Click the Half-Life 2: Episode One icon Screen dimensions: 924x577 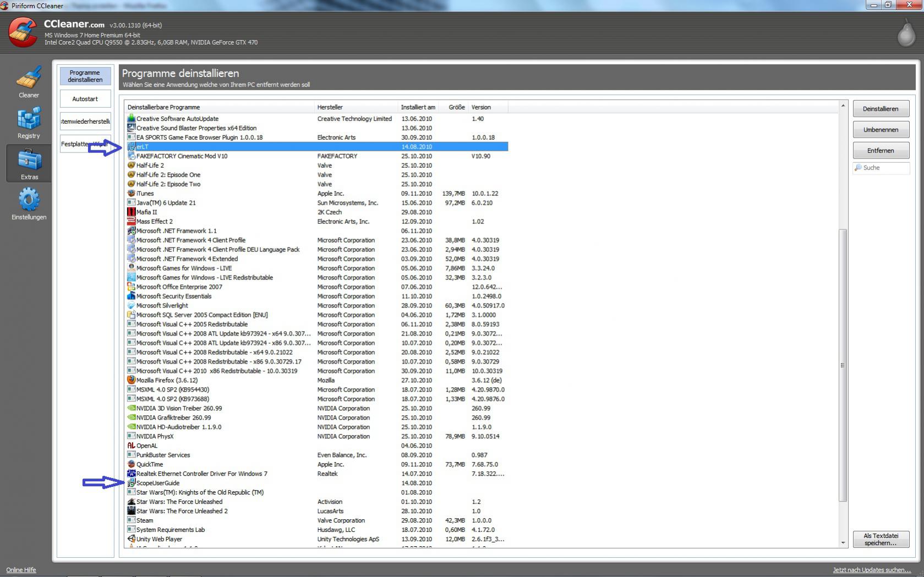click(131, 175)
